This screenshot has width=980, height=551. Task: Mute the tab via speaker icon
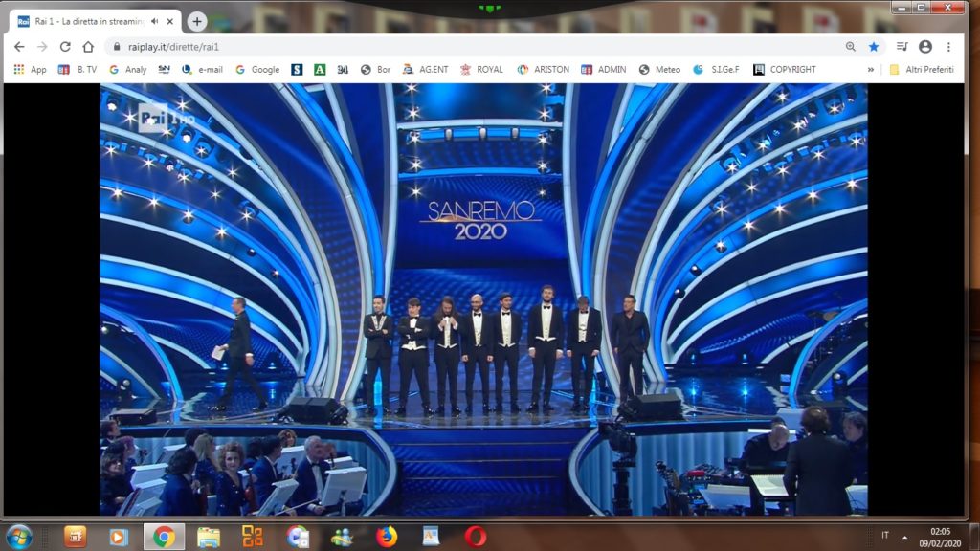click(x=154, y=21)
